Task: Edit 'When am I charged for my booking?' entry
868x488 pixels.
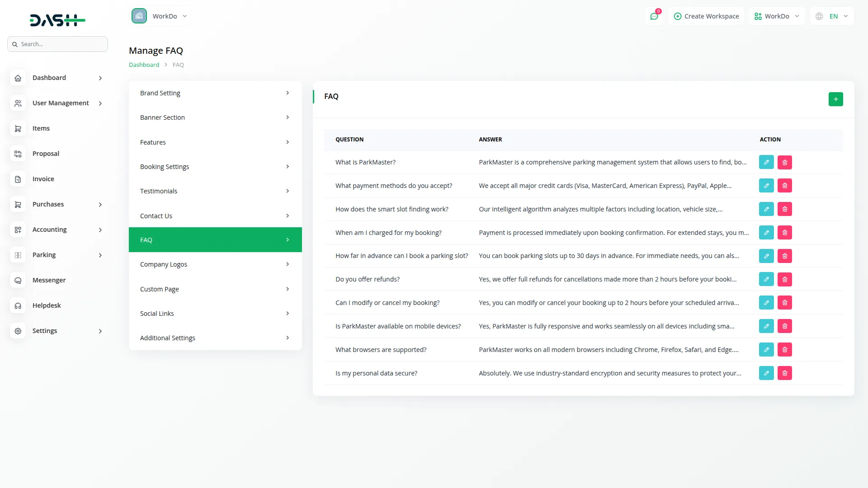Action: pos(766,233)
